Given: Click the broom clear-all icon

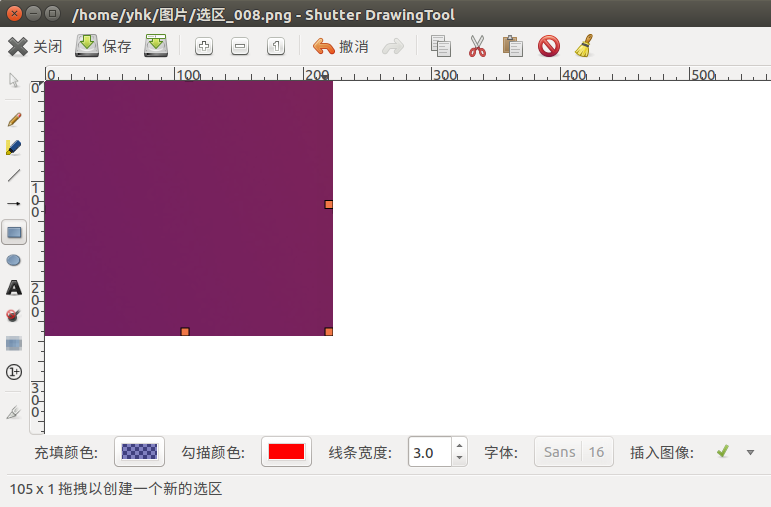Looking at the screenshot, I should 584,46.
